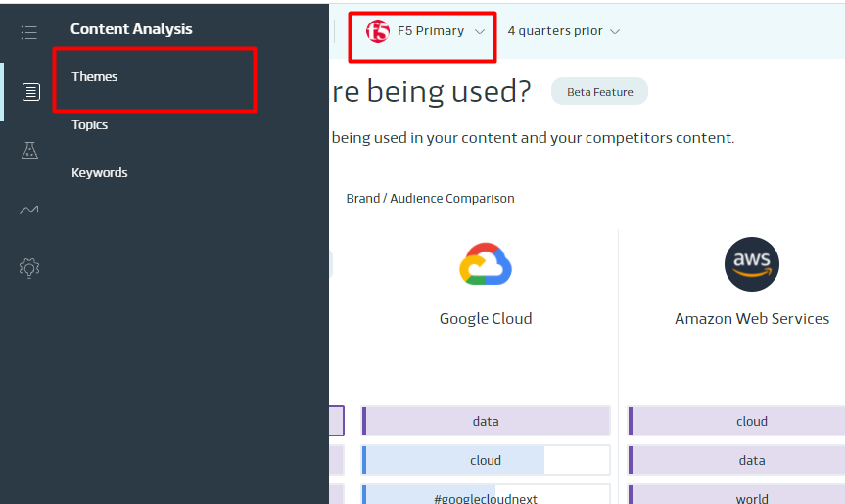Click the Beta Feature badge
The height and width of the screenshot is (504, 845).
(599, 92)
